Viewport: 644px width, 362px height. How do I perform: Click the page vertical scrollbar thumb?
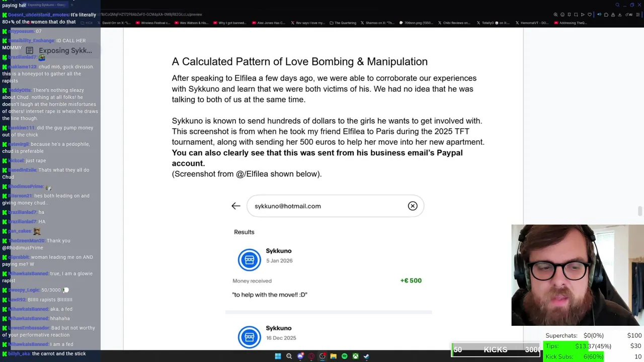pyautogui.click(x=640, y=211)
